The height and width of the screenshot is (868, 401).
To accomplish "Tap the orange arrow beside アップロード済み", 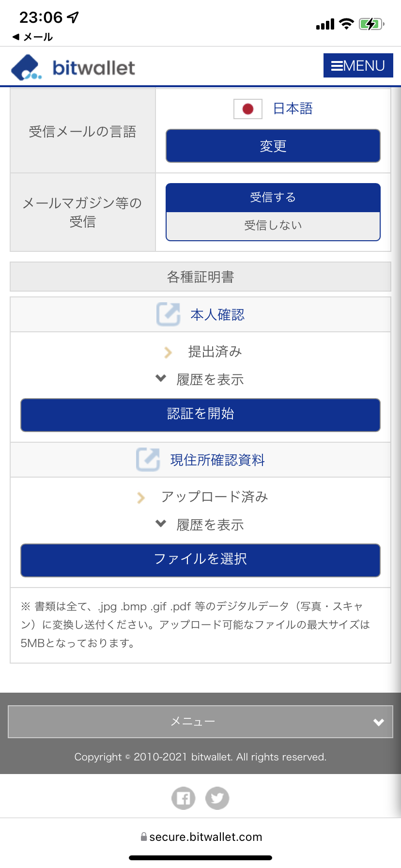I will tap(141, 497).
